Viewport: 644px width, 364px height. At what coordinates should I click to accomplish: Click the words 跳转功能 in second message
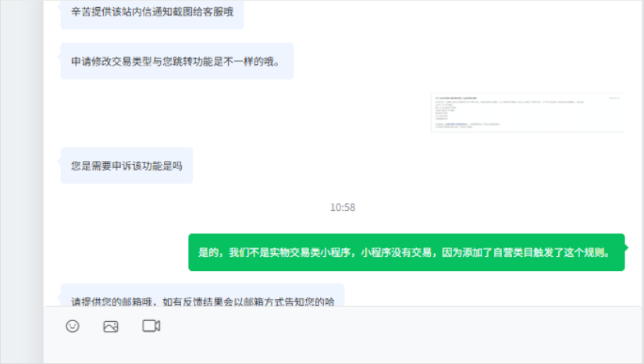click(193, 62)
